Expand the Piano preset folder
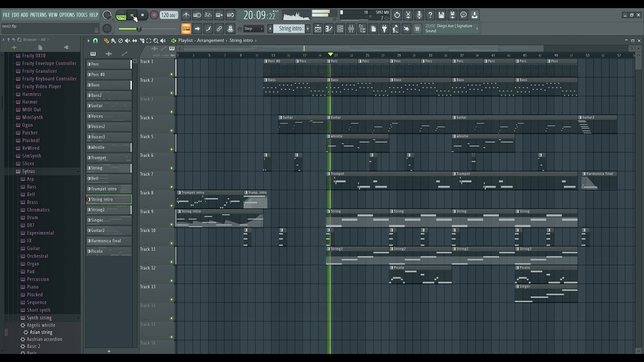This screenshot has height=362, width=644. click(x=33, y=287)
